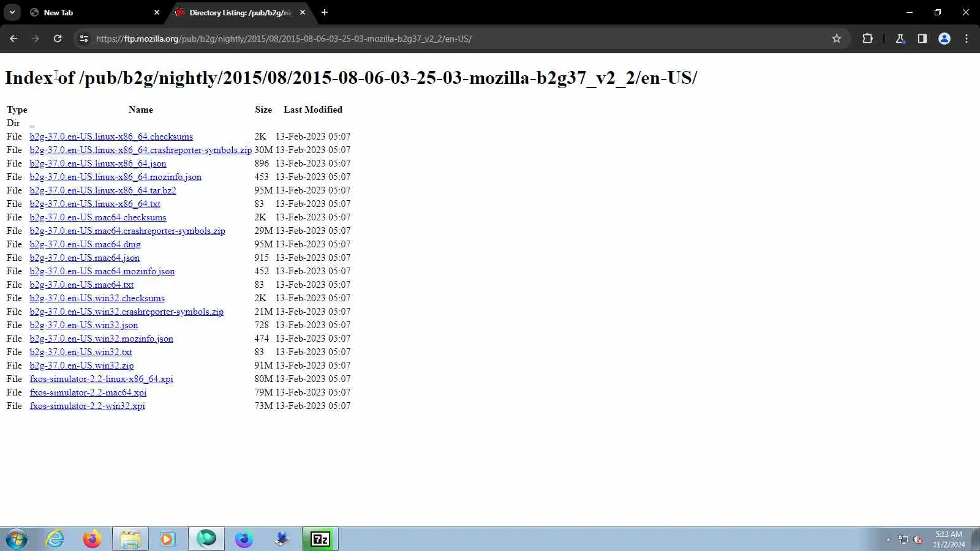Click the network tray icon
980x551 pixels.
pyautogui.click(x=903, y=540)
